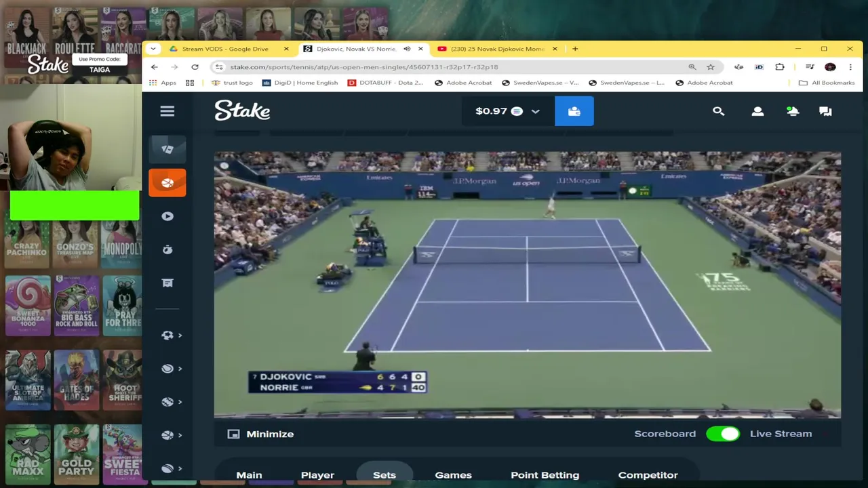The height and width of the screenshot is (488, 868).
Task: Open the stopwatch Starting Soon sidebar icon
Action: tap(167, 249)
